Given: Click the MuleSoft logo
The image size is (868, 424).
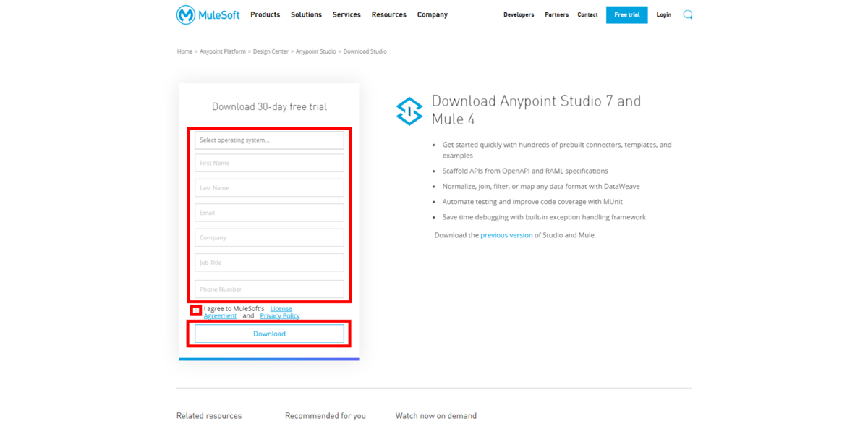Looking at the screenshot, I should (208, 14).
